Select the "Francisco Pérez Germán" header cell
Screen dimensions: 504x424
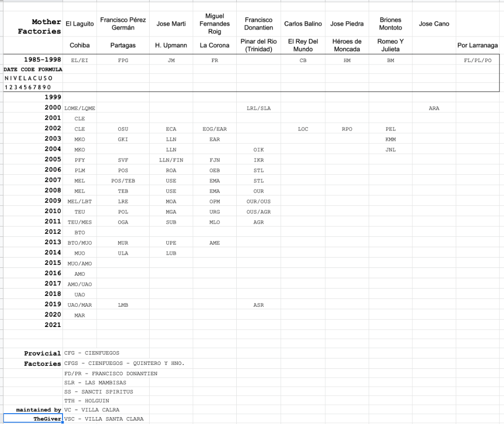[123, 24]
